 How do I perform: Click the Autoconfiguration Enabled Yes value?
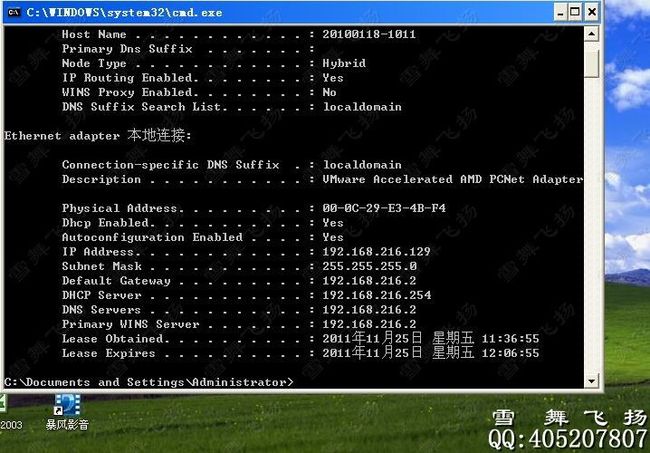pos(333,237)
